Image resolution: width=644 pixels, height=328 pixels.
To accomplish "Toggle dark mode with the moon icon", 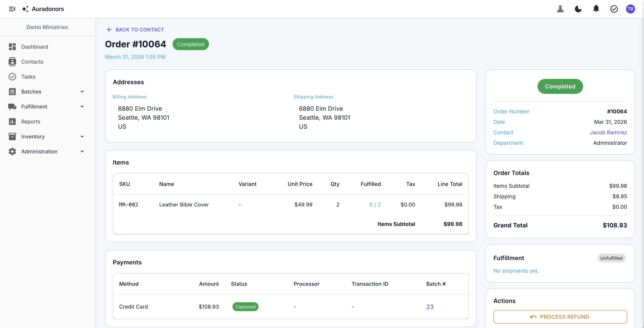I will (578, 9).
